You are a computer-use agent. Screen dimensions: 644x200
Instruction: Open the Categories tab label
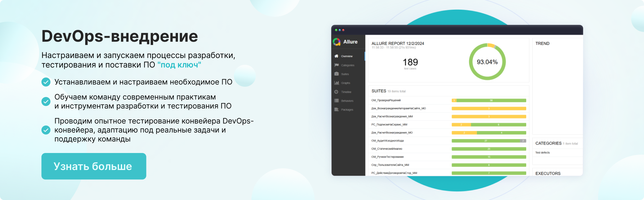point(348,65)
